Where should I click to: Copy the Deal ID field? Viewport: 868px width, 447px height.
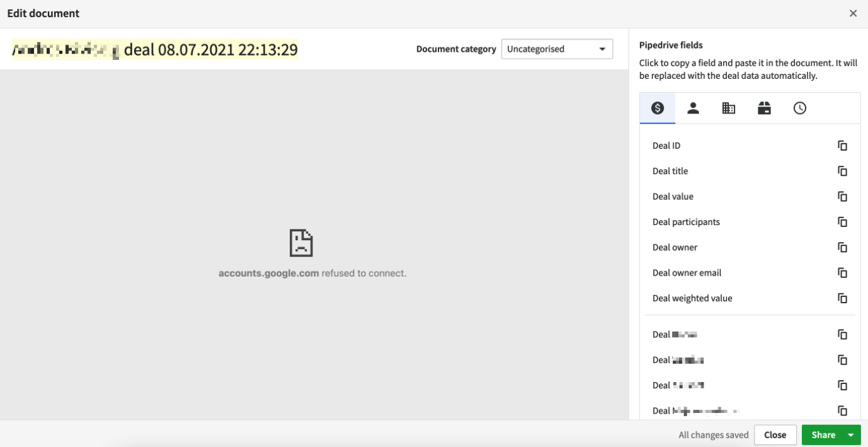(x=842, y=145)
